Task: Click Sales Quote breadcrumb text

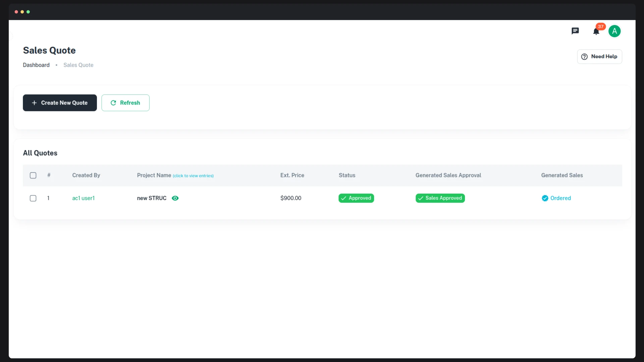Action: tap(78, 65)
